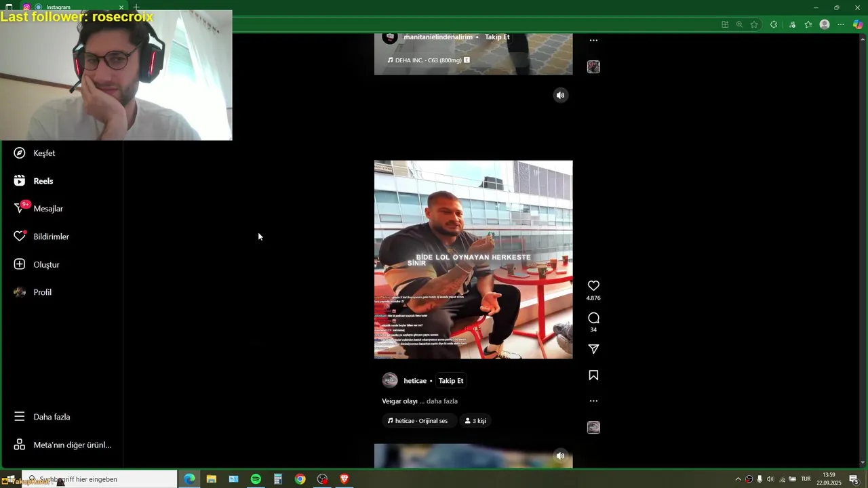Open the Edge favorites list icon

pyautogui.click(x=808, y=24)
